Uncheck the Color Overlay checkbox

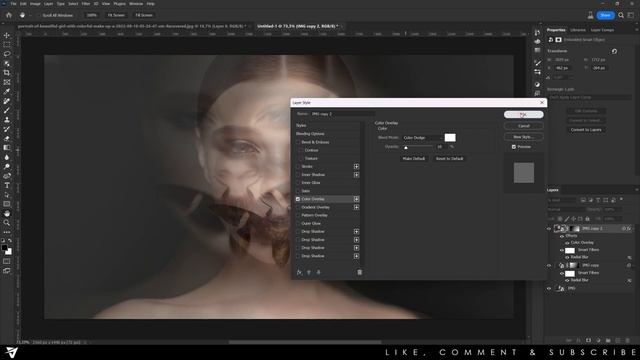298,199
